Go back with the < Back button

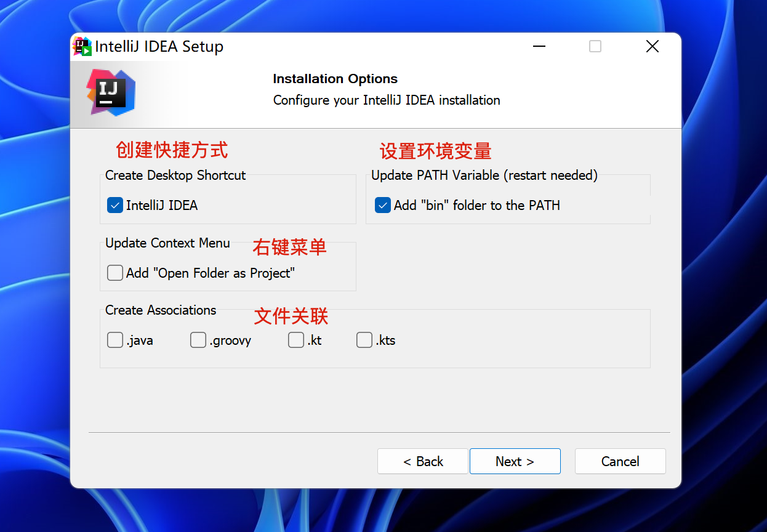[423, 461]
